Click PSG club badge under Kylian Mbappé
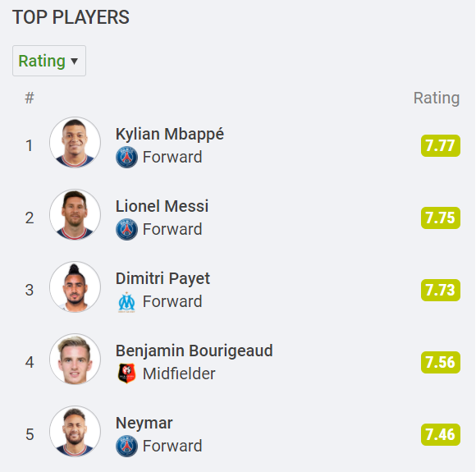Screen dimensions: 476x472 tap(126, 157)
